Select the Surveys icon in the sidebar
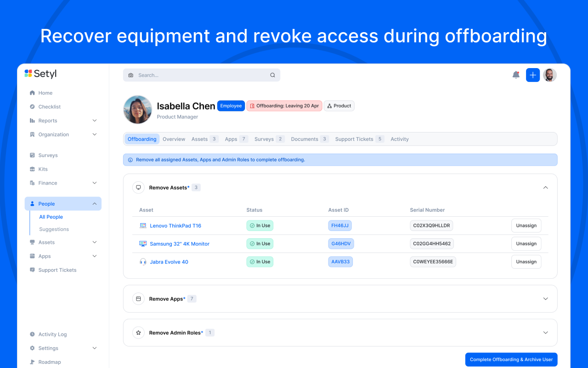This screenshot has height=368, width=588. coord(33,155)
